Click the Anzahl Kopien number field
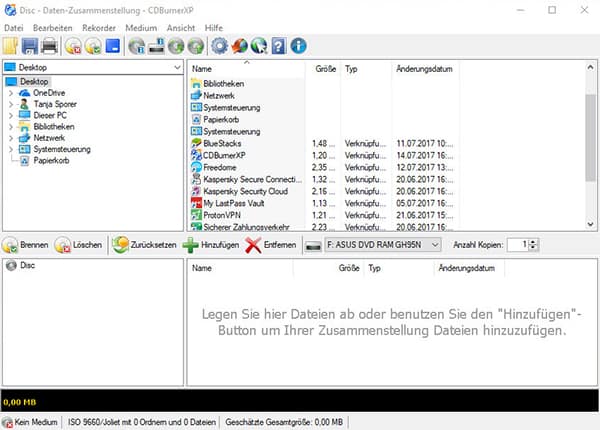The height and width of the screenshot is (430, 600). coord(518,245)
